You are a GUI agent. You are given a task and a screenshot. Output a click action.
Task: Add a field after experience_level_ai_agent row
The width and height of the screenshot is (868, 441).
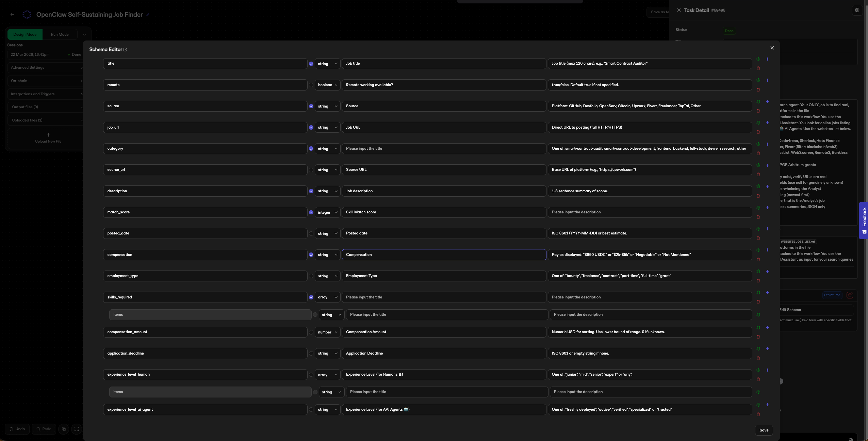pyautogui.click(x=767, y=405)
